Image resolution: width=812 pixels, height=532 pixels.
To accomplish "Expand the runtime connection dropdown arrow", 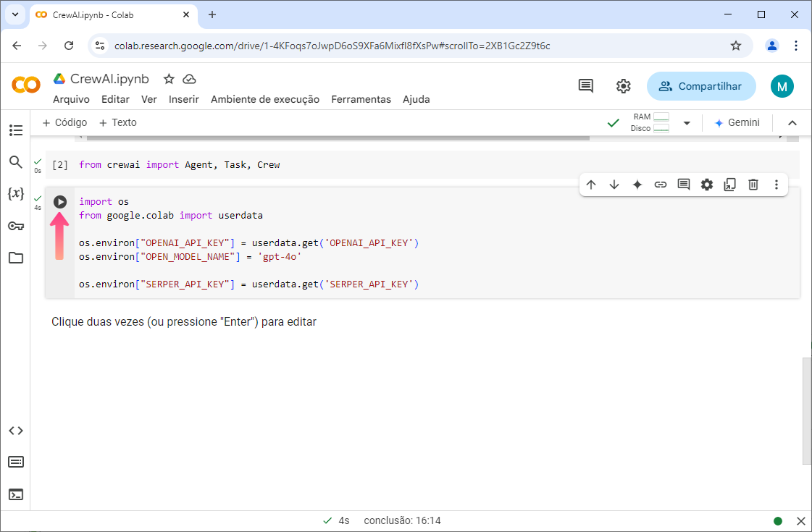I will [x=687, y=123].
